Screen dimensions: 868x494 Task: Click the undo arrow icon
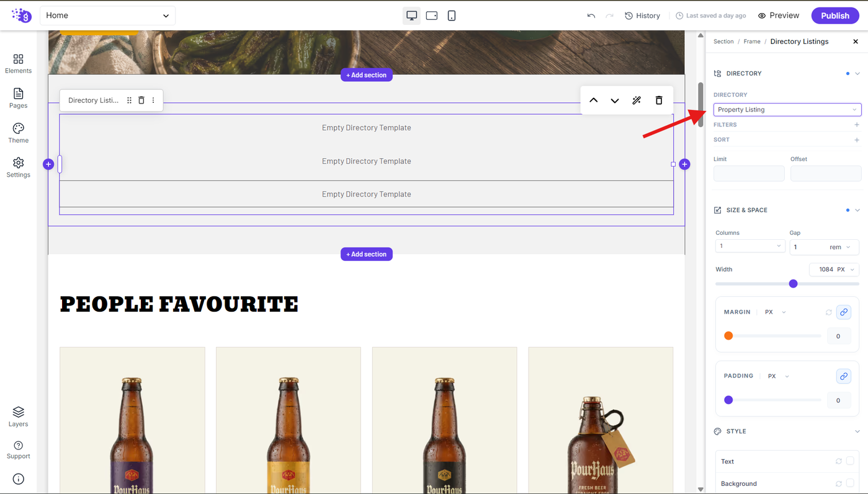[x=591, y=15]
